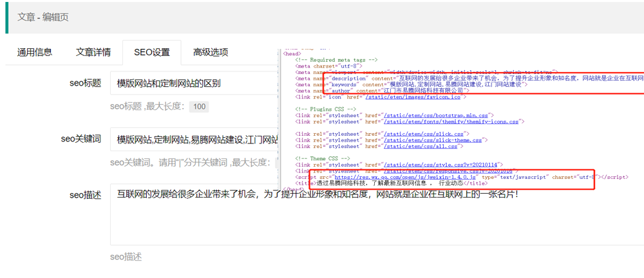644x278 pixels.
Task: Open the slick.css link in source
Action: coord(424,134)
